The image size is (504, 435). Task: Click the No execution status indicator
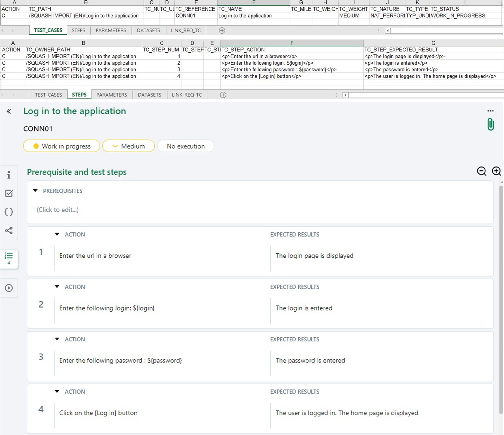[x=186, y=146]
